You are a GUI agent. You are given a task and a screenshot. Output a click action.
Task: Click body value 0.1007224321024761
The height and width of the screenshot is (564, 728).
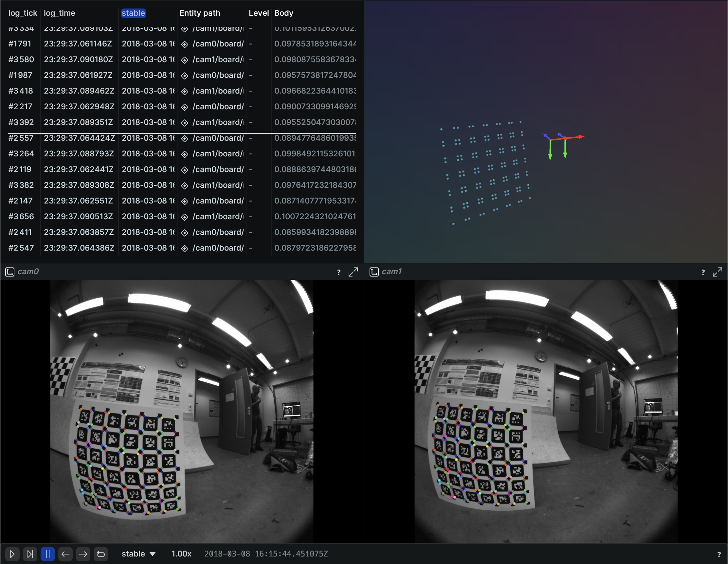(x=315, y=217)
